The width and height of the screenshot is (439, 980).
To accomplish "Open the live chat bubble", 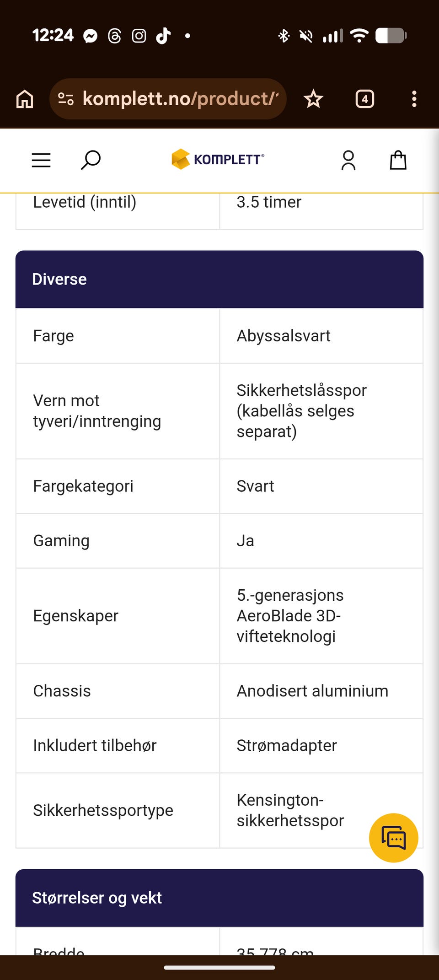I will point(393,838).
